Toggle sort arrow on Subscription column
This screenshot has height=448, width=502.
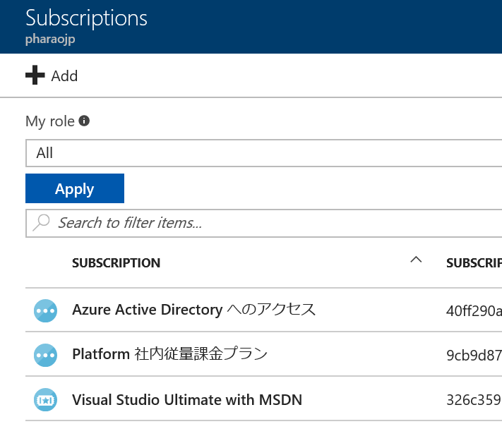click(416, 260)
